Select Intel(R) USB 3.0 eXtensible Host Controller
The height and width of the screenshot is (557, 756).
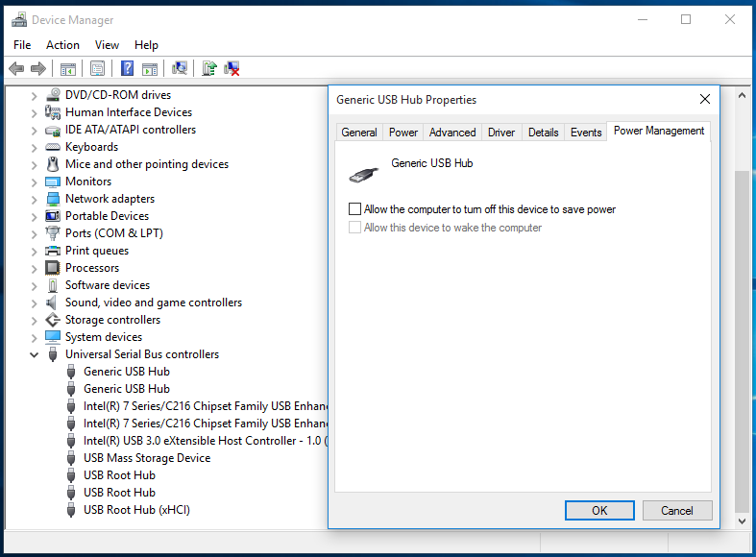point(205,441)
